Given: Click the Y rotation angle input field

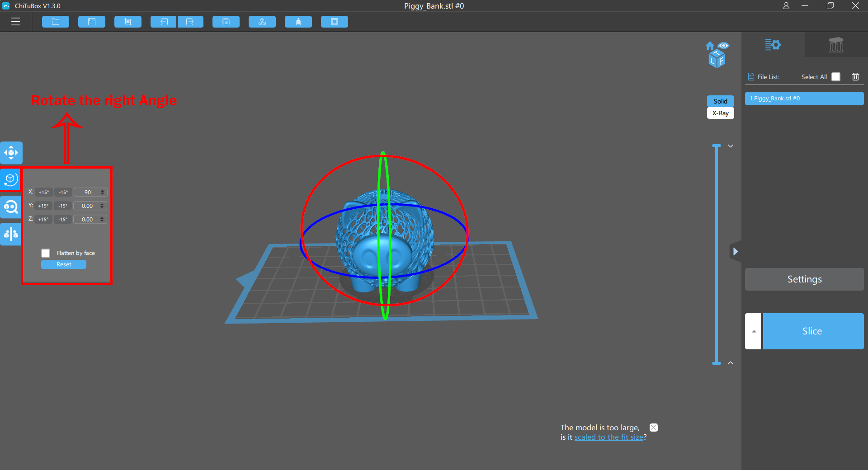Looking at the screenshot, I should coord(88,206).
